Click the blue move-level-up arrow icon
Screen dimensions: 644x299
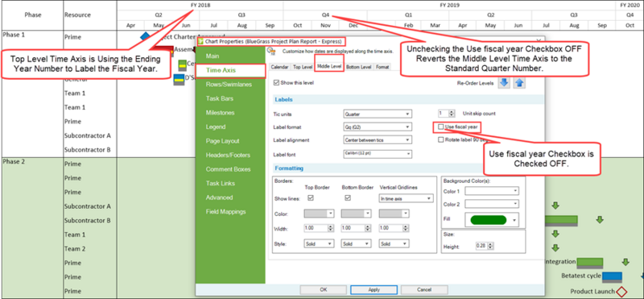coord(519,83)
